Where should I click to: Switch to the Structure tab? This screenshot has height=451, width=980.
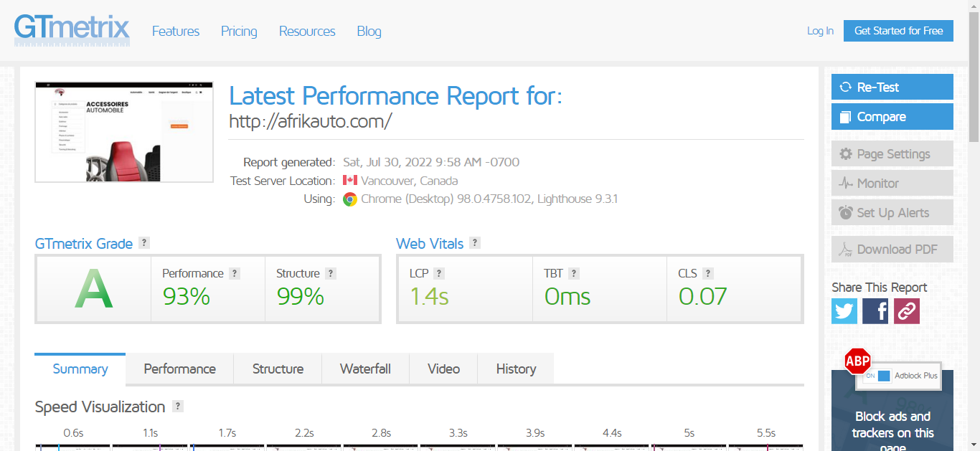[278, 369]
